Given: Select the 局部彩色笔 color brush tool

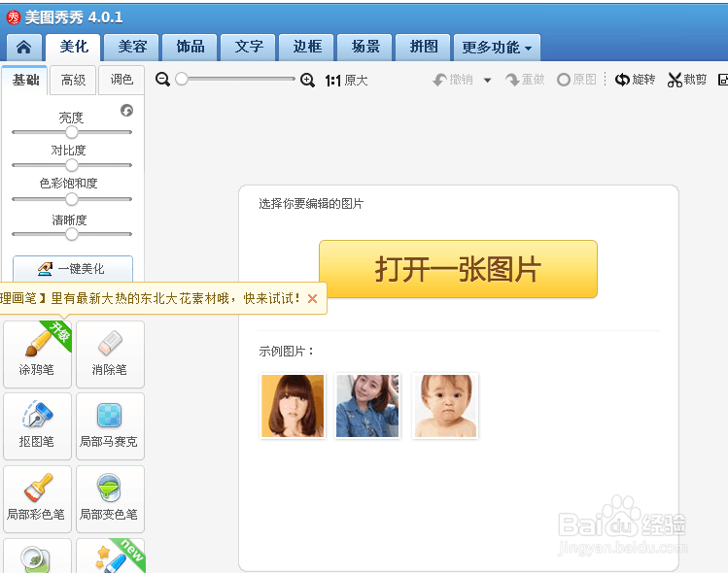Looking at the screenshot, I should click(x=37, y=499).
